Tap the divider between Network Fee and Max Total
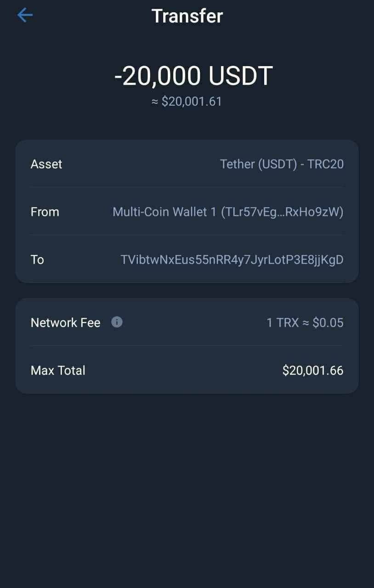The height and width of the screenshot is (588, 374). point(187,345)
